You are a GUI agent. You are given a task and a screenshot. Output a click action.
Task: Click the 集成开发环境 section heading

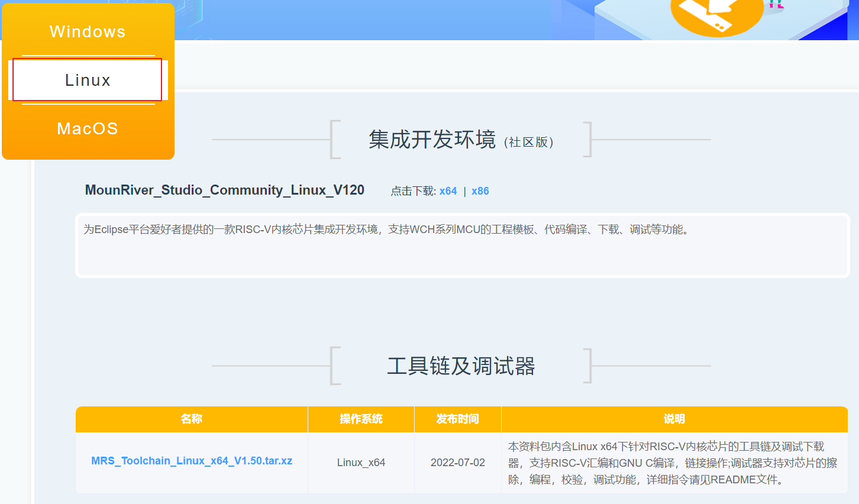coord(432,140)
